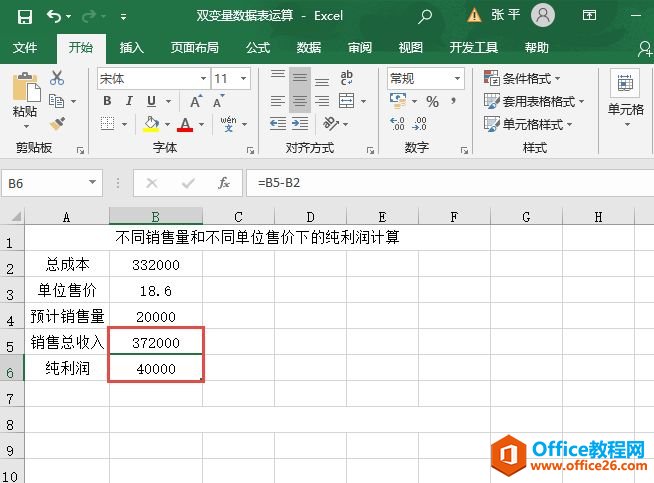Select column D header
654x483 pixels.
(310, 217)
